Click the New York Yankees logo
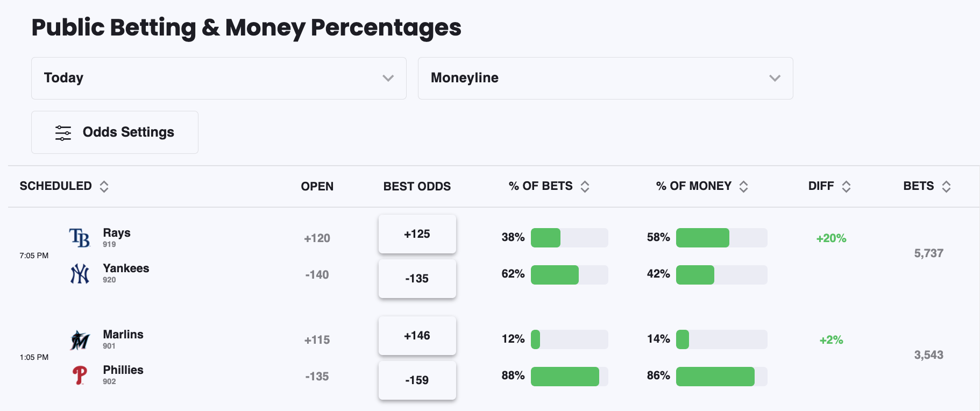This screenshot has height=411, width=980. pos(80,274)
